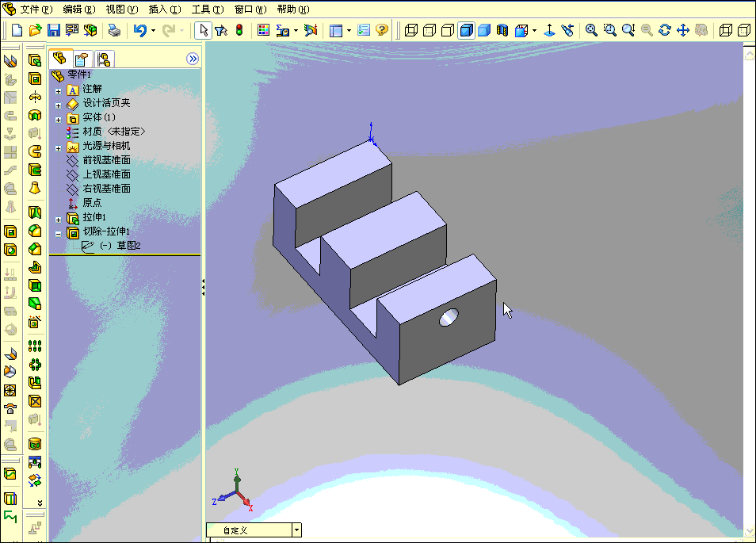756x543 pixels.
Task: Click the sheet metal Base Flange icon
Action: point(10,61)
